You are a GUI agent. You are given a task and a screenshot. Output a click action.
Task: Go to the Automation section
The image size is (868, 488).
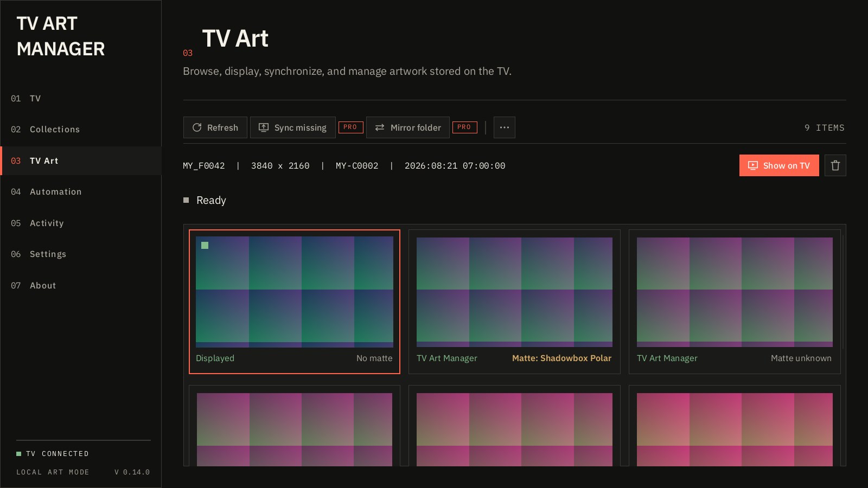pos(81,192)
